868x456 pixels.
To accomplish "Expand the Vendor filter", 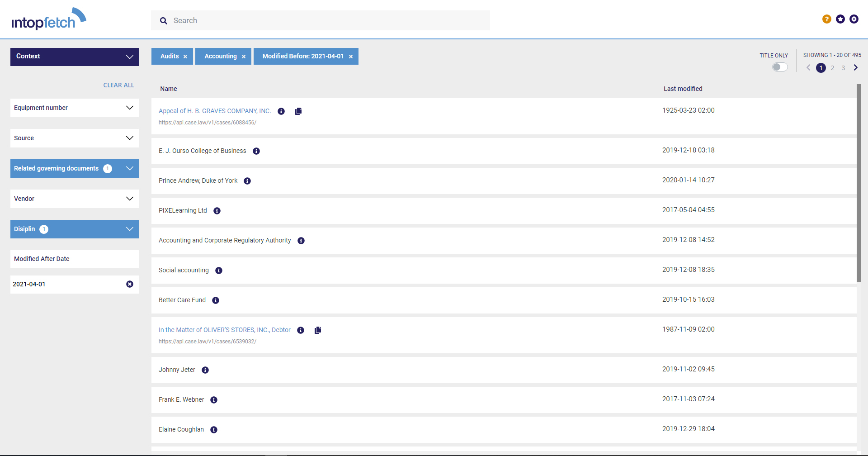I will click(x=75, y=199).
